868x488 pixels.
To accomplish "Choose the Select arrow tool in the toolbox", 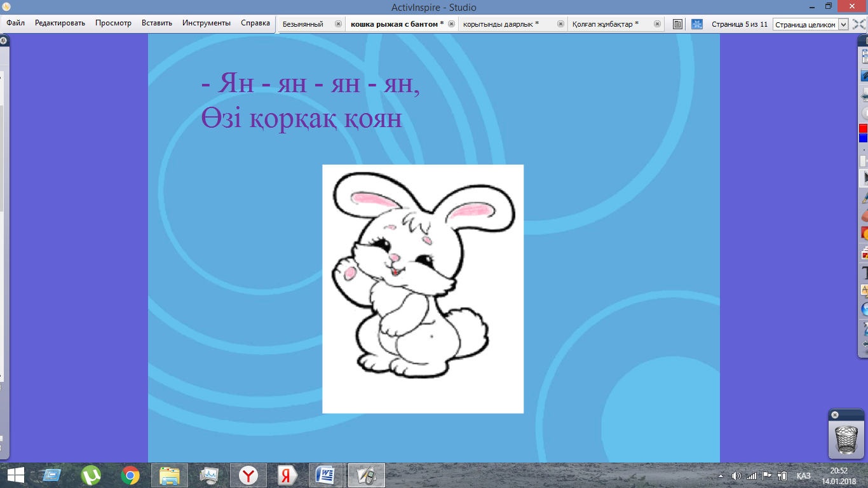I will point(864,179).
